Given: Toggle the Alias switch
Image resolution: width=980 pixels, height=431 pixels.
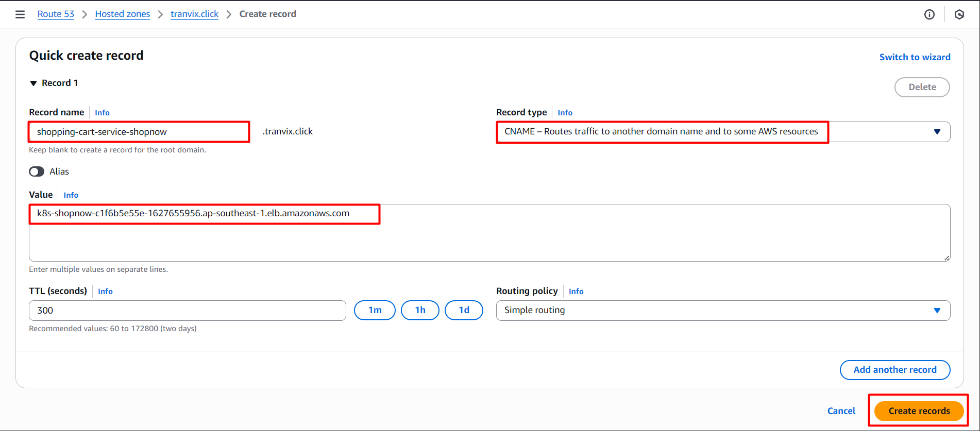Looking at the screenshot, I should [x=37, y=171].
